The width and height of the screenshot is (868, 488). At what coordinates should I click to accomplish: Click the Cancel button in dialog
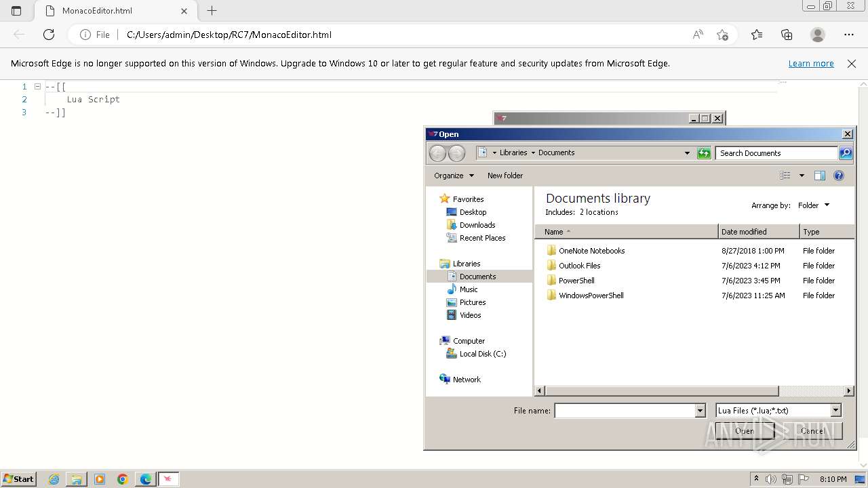(x=812, y=431)
